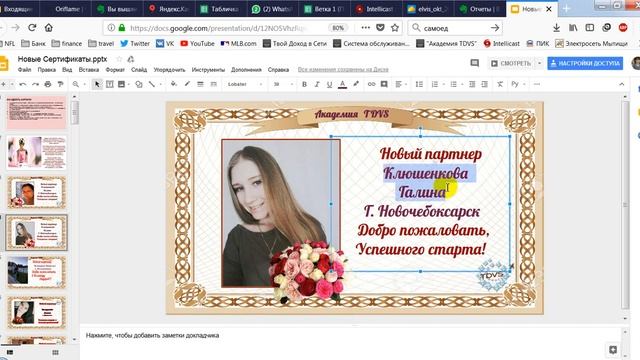Viewport: 640px width, 360px height.
Task: Open the Формат menu
Action: click(115, 70)
